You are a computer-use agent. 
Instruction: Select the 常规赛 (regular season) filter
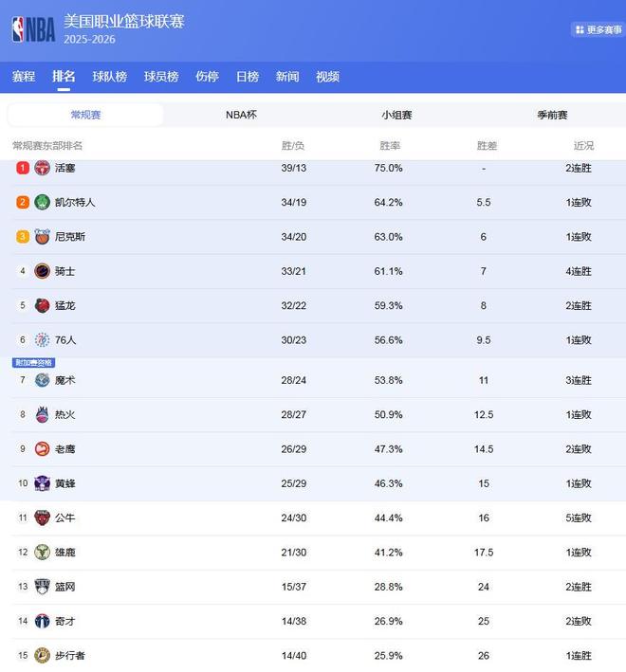coord(85,115)
